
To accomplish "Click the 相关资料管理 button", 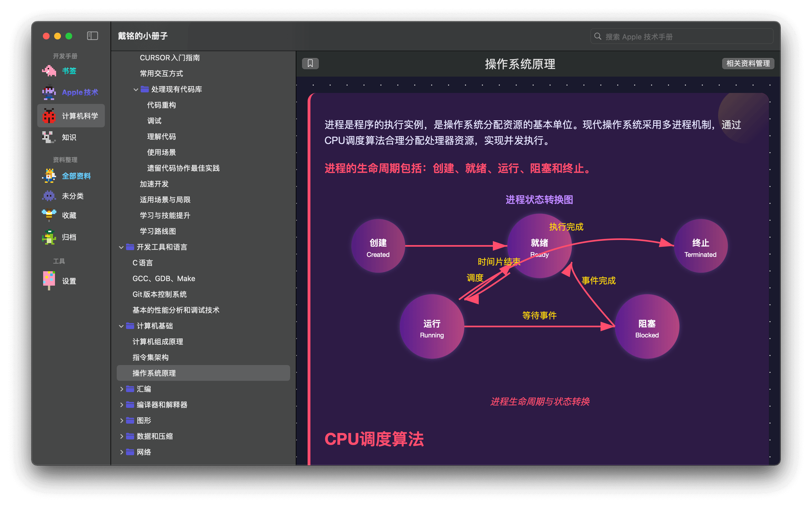I will coord(748,63).
